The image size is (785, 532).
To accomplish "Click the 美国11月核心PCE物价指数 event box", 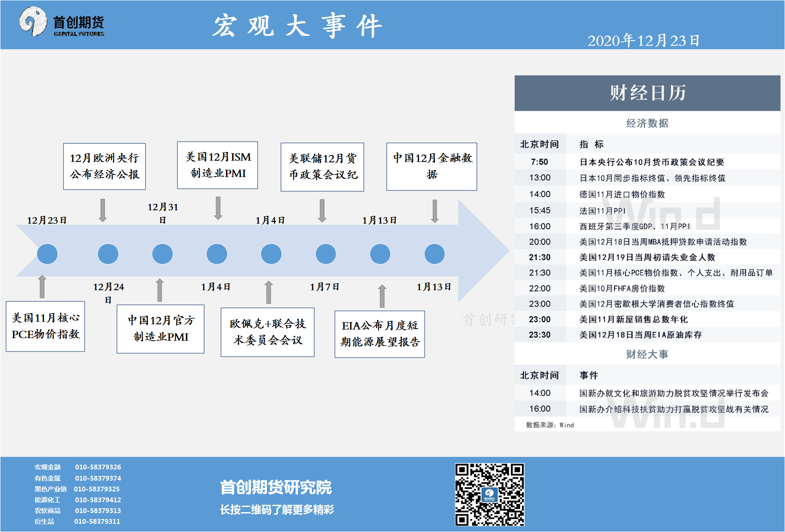I will click(45, 326).
